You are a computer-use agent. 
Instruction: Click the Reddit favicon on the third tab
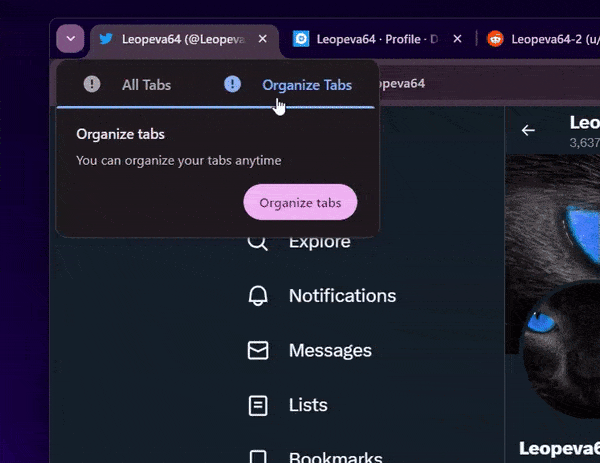point(495,39)
